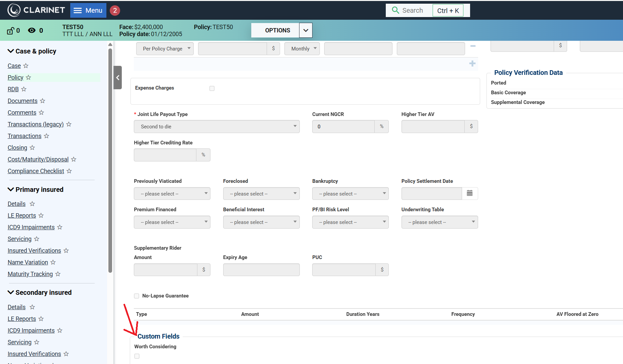Click the eye watchers icon

click(32, 30)
